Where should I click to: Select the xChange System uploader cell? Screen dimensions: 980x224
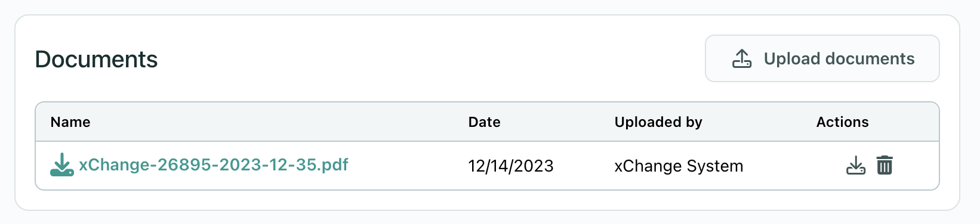(x=679, y=166)
